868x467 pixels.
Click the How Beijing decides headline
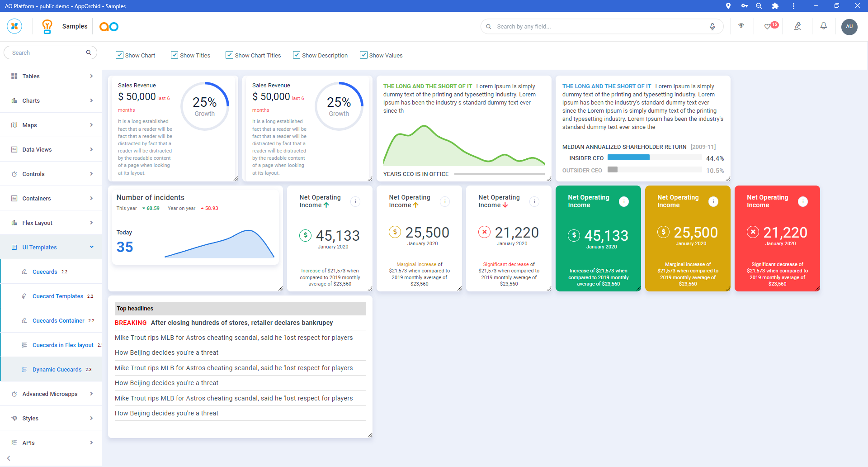coord(166,353)
